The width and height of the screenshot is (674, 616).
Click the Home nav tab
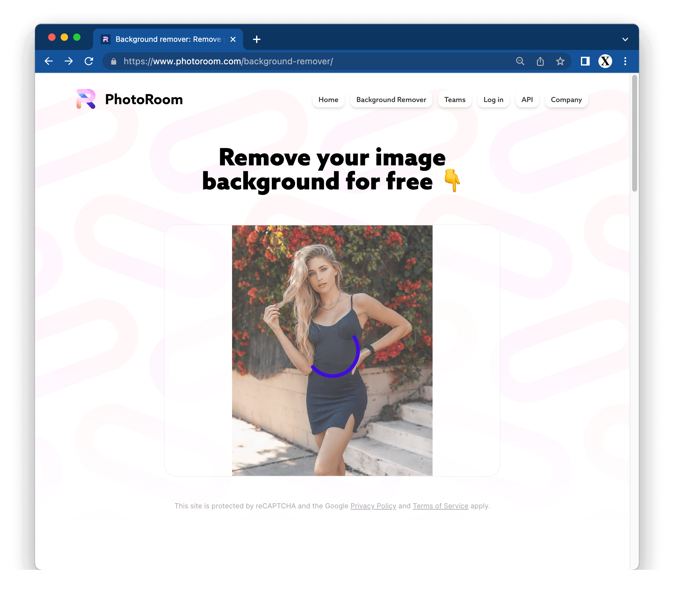pyautogui.click(x=328, y=99)
